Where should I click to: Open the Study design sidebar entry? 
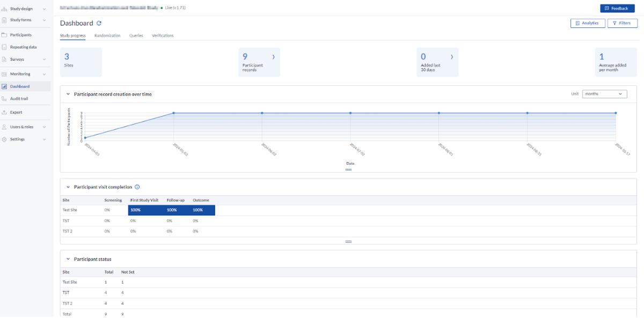coord(23,9)
